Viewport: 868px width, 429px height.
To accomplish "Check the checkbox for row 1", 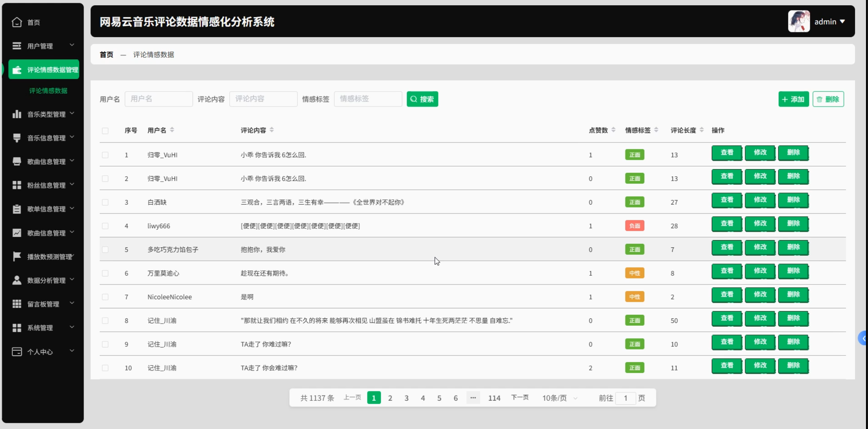I will tap(105, 155).
